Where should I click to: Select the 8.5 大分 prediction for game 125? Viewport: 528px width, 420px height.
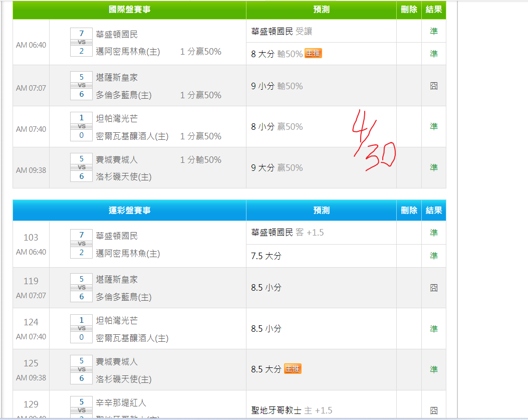point(266,369)
